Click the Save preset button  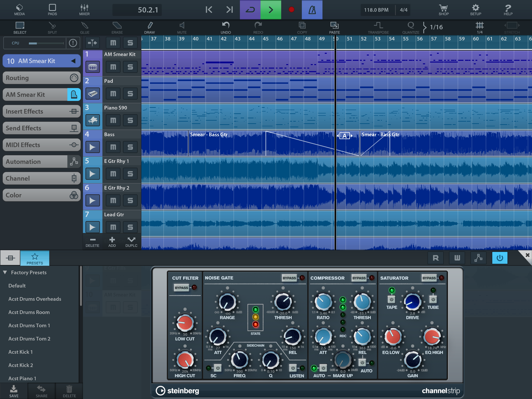point(14,391)
